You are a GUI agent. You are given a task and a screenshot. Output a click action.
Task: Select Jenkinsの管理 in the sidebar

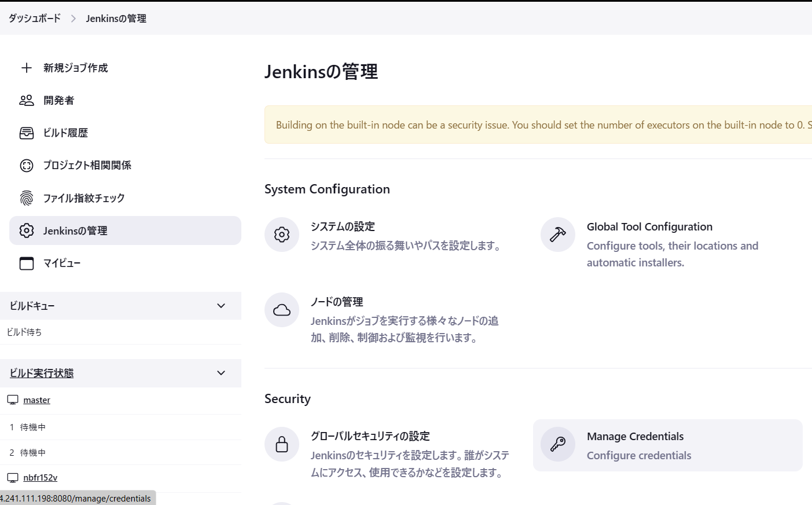coord(74,230)
